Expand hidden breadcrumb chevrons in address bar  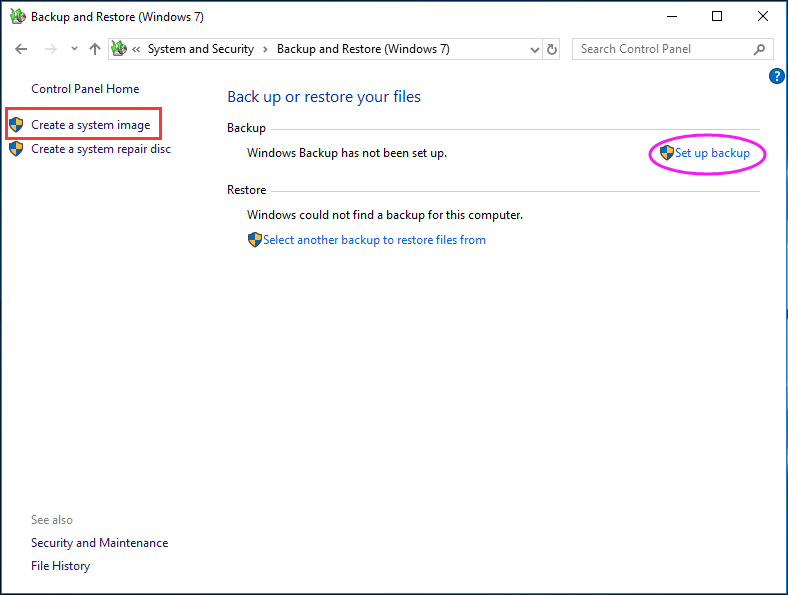[136, 49]
